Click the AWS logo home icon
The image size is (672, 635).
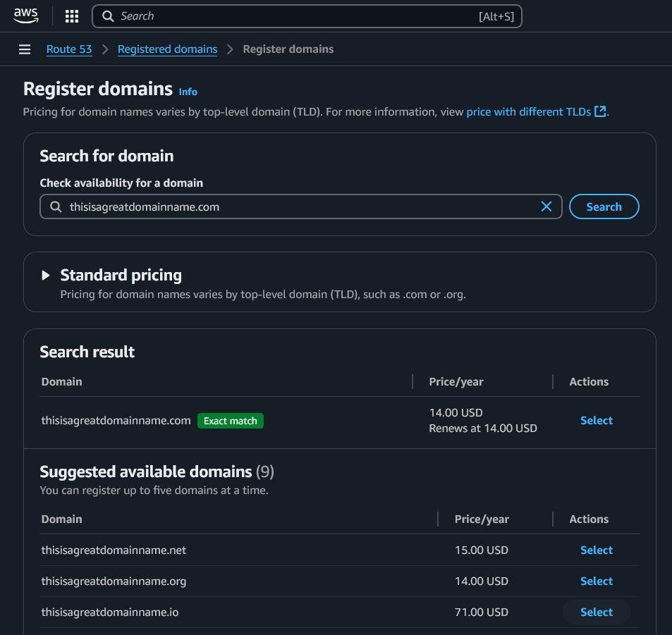(26, 16)
